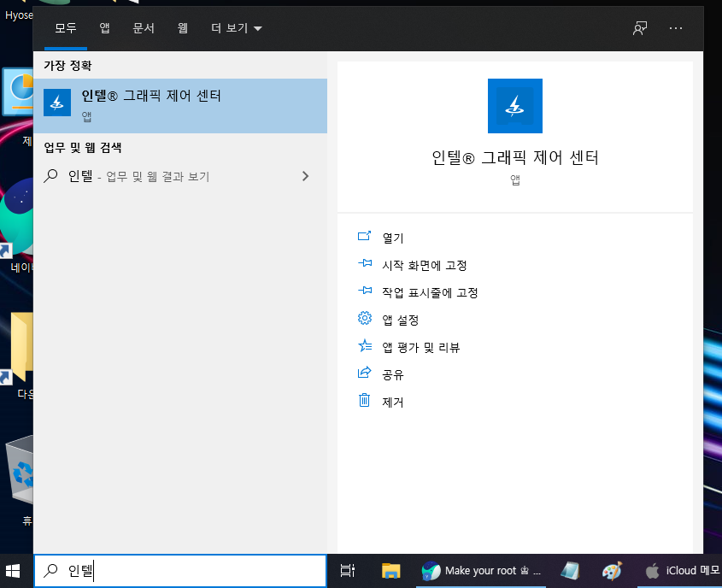Viewport: 722px width, 588px height.
Task: Switch to the 웹 tab
Action: (x=182, y=27)
